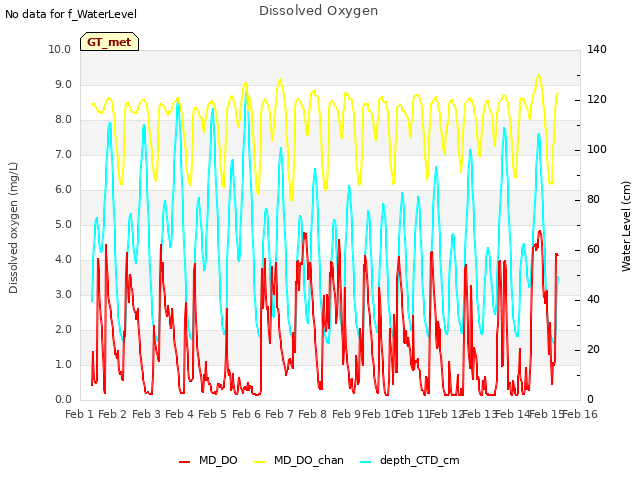Click the 'No data for f_WaterLevel' message

(x=71, y=14)
